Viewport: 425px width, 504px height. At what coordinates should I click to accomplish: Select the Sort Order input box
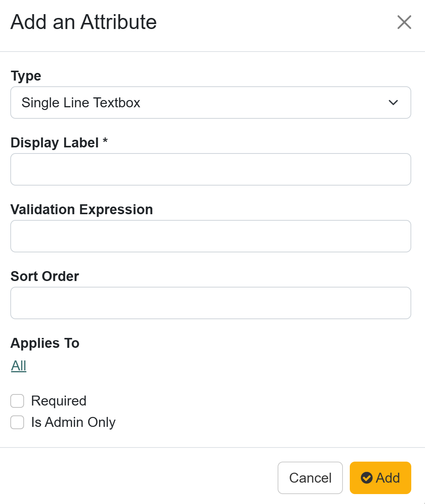(211, 303)
